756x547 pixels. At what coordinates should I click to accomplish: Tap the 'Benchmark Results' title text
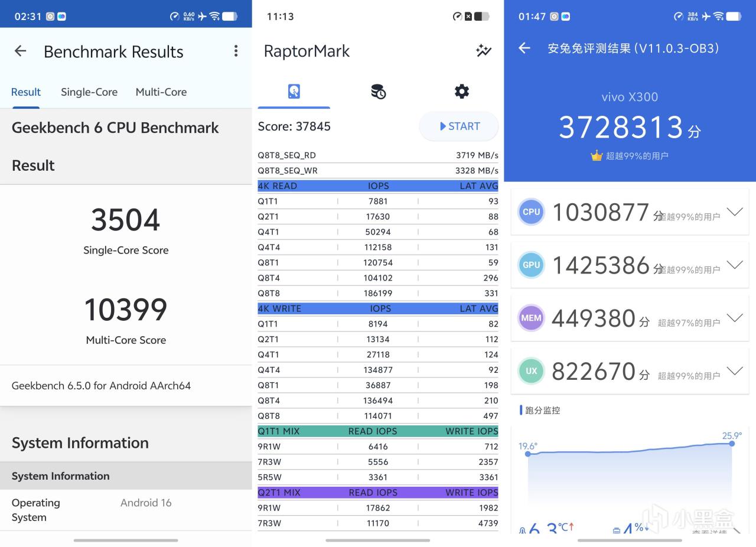tap(113, 52)
